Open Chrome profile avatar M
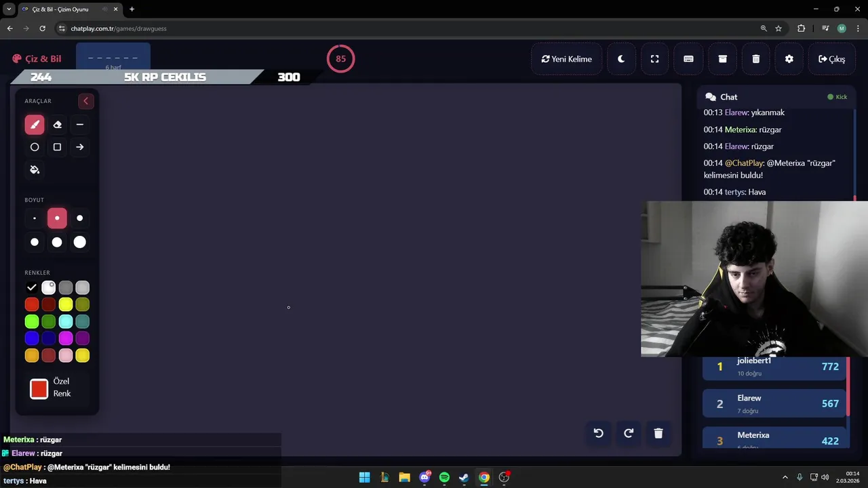This screenshot has height=488, width=868. coord(842,28)
